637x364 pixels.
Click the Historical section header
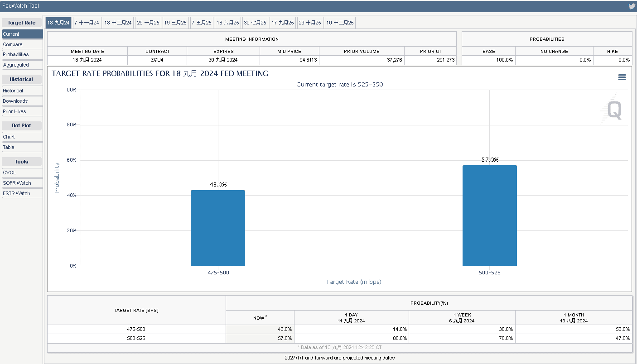click(21, 79)
